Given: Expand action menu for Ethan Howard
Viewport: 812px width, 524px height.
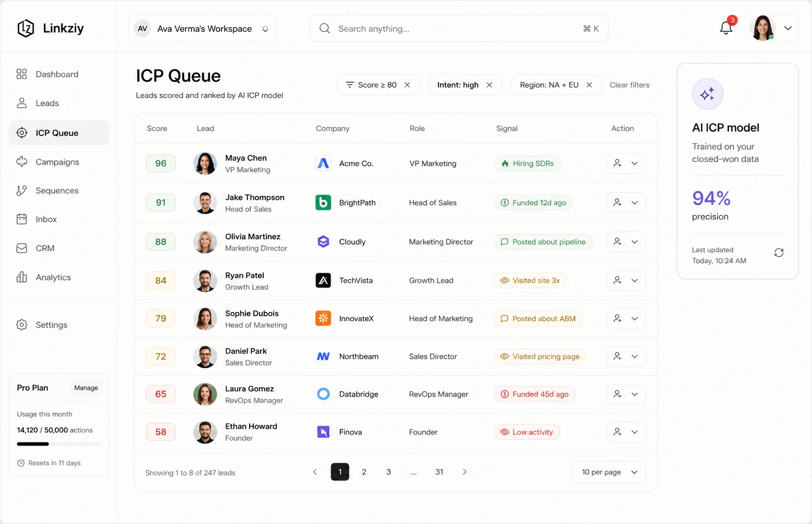Looking at the screenshot, I should click(635, 432).
